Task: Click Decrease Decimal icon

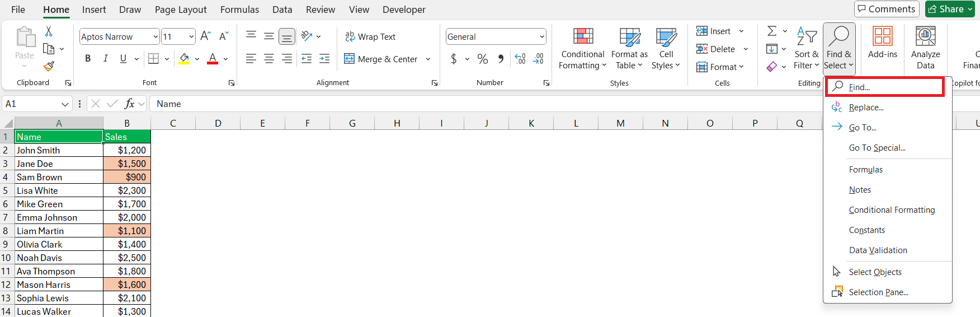Action: tap(539, 59)
